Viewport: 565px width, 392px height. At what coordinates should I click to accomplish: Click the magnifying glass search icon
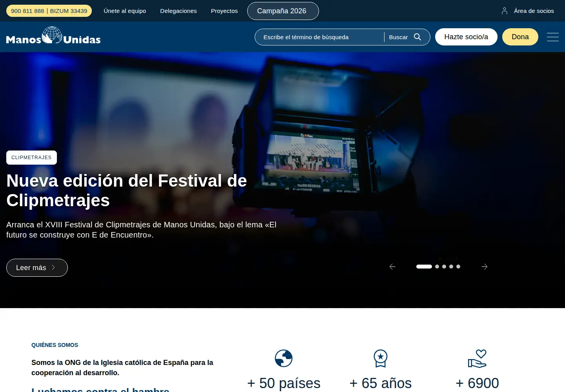click(417, 37)
